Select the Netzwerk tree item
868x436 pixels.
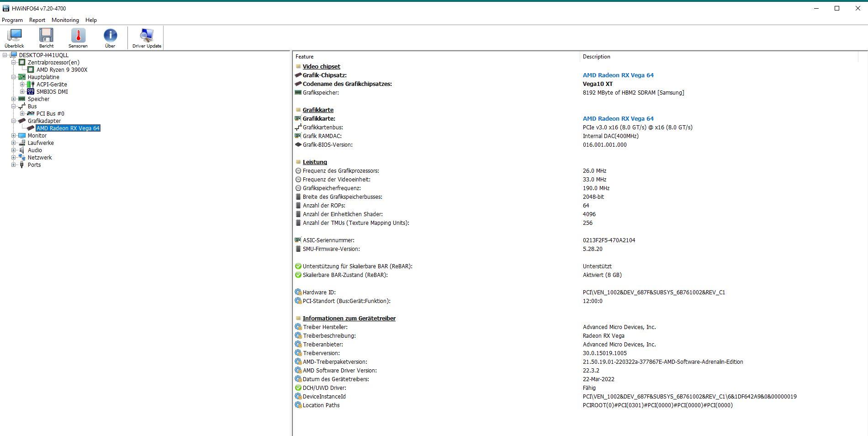40,158
